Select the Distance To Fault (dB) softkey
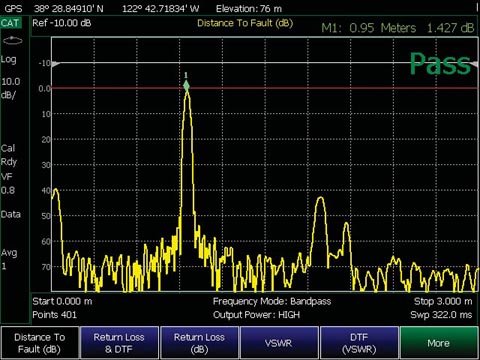The width and height of the screenshot is (480, 360). click(40, 343)
